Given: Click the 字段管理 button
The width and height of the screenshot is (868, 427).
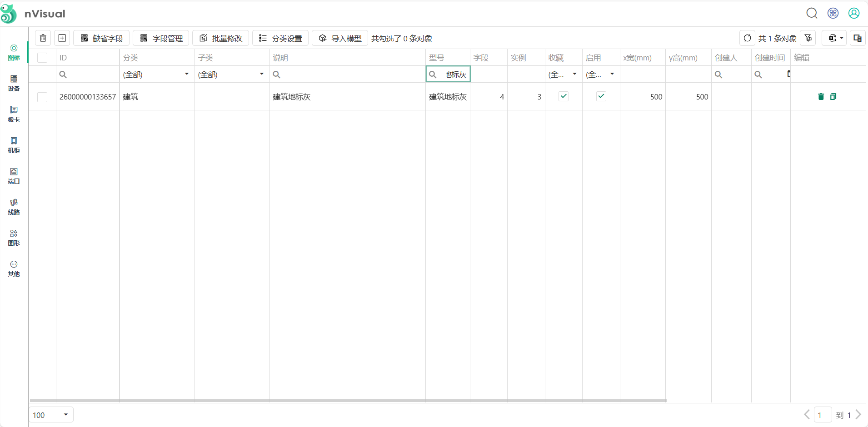Looking at the screenshot, I should (161, 38).
